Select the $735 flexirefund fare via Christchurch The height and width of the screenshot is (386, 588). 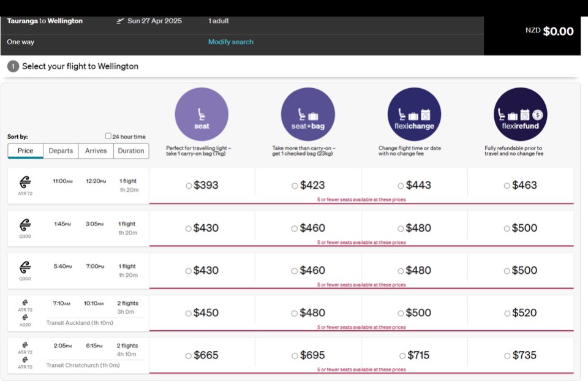(x=507, y=355)
